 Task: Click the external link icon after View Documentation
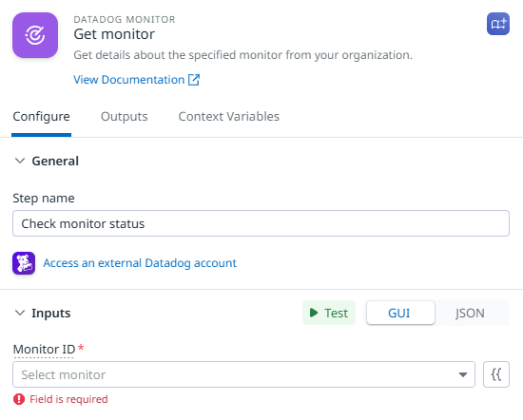(194, 80)
